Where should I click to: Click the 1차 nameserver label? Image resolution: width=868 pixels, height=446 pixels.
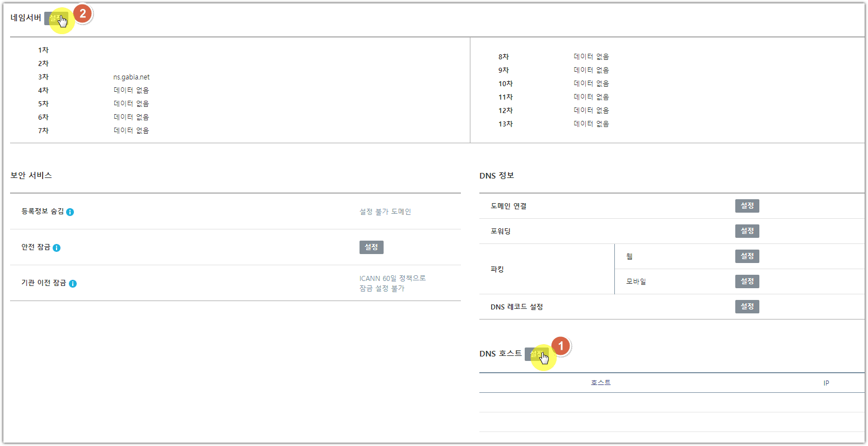[44, 50]
